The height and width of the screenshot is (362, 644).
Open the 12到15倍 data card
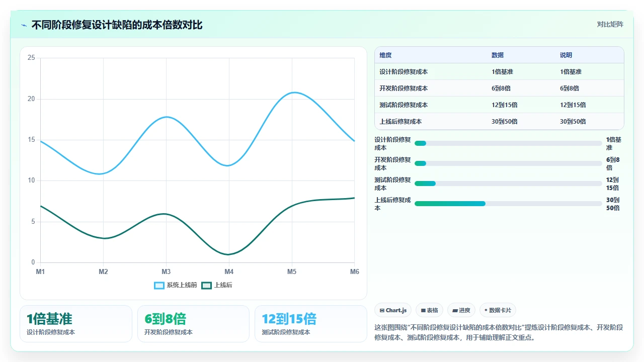[311, 324]
